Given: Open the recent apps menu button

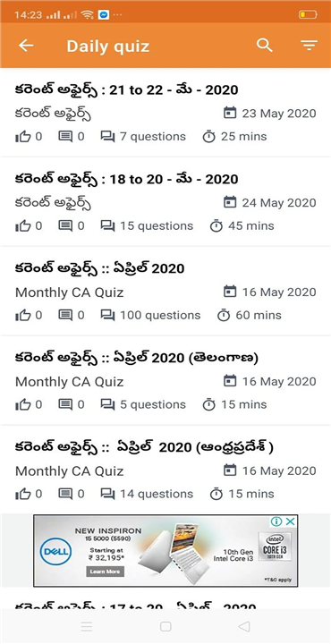Looking at the screenshot, I should click(x=87, y=626).
